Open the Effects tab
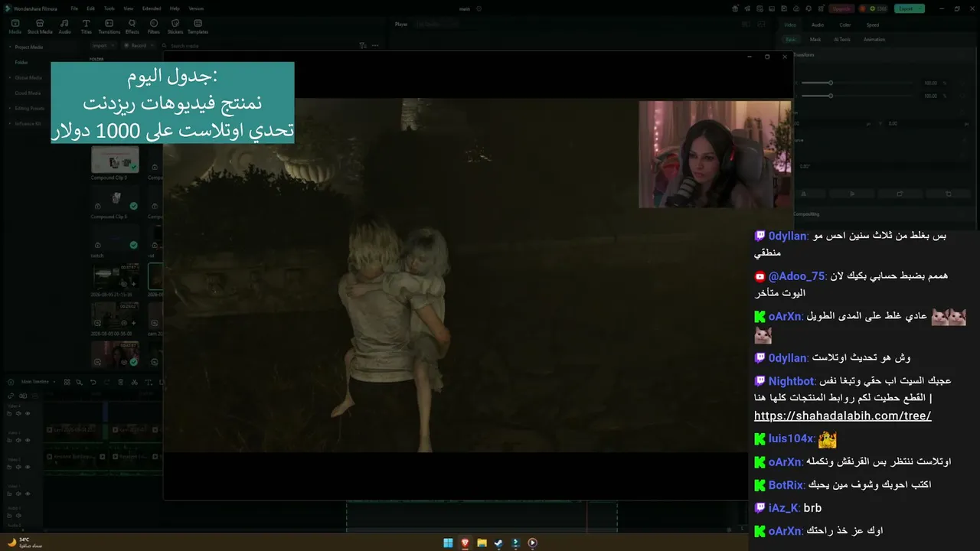 132,27
